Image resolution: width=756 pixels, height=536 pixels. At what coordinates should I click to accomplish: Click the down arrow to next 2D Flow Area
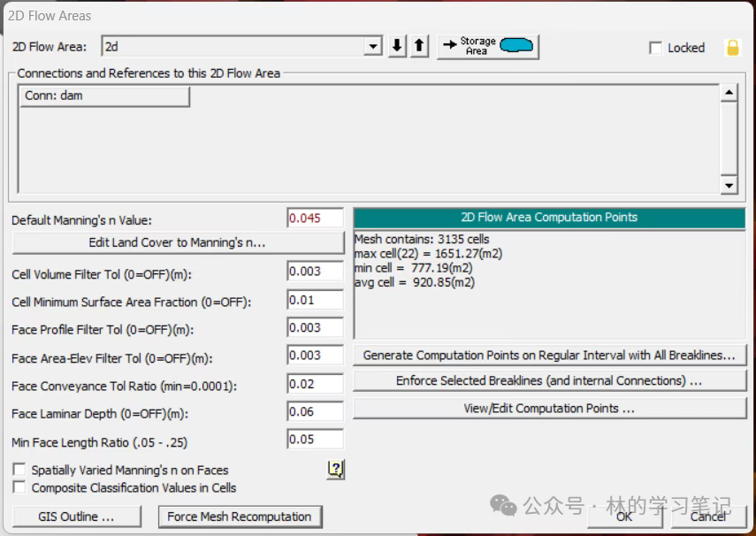[398, 47]
